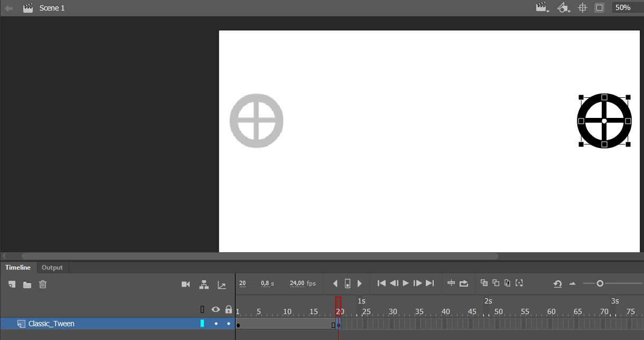
Task: Open the layer depth panel
Action: (x=222, y=285)
